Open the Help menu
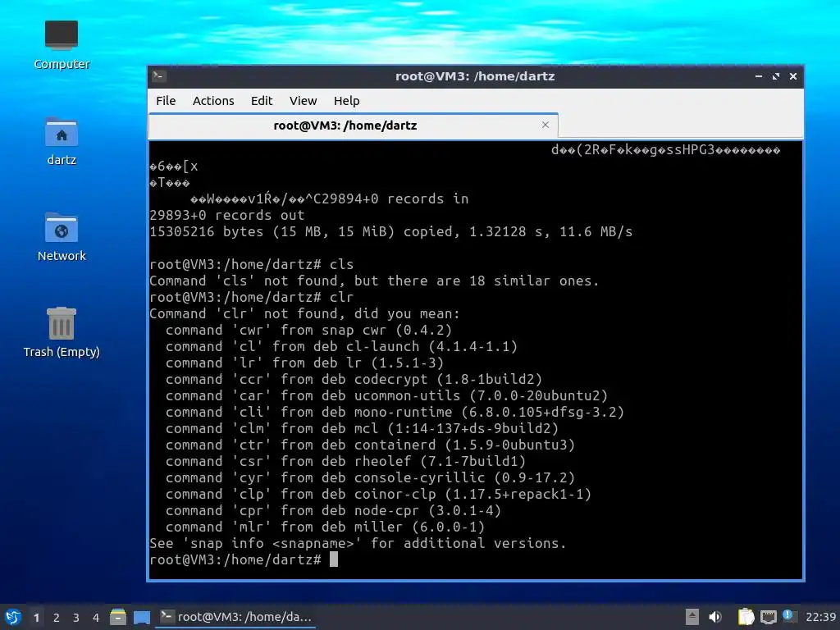The width and height of the screenshot is (840, 630). tap(346, 101)
